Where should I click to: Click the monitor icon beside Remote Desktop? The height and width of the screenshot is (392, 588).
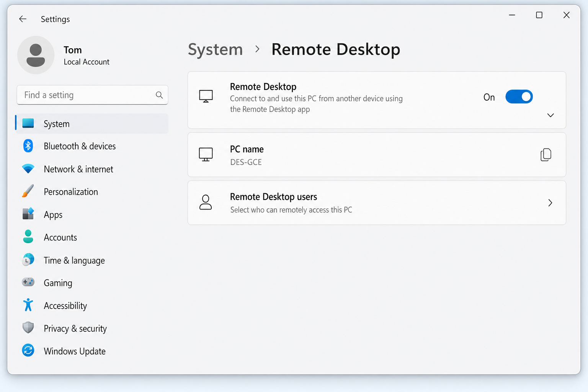pos(206,96)
